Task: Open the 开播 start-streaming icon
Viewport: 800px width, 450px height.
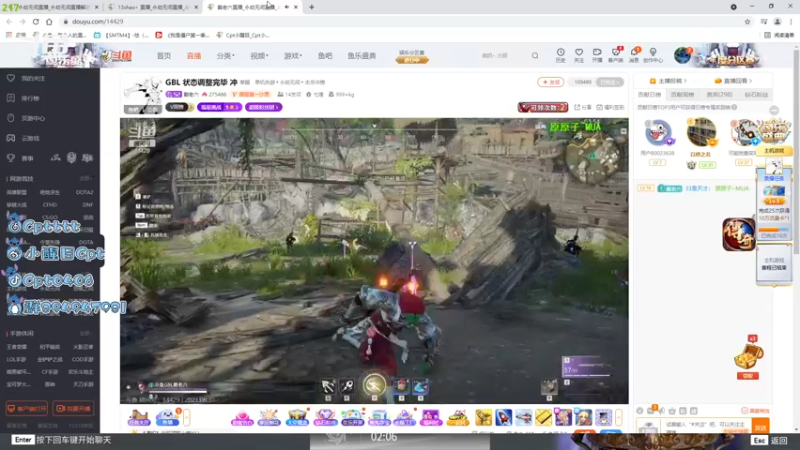Action: (x=597, y=55)
